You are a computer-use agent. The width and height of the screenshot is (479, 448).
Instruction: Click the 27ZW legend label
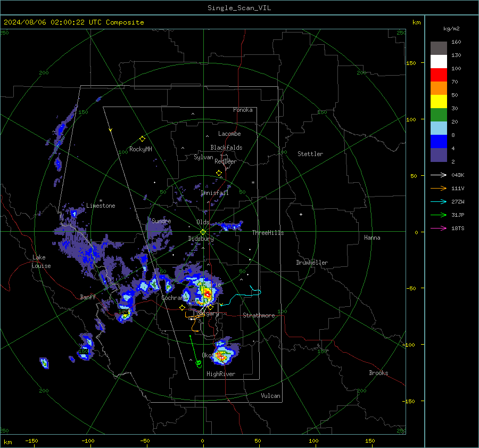tap(458, 201)
